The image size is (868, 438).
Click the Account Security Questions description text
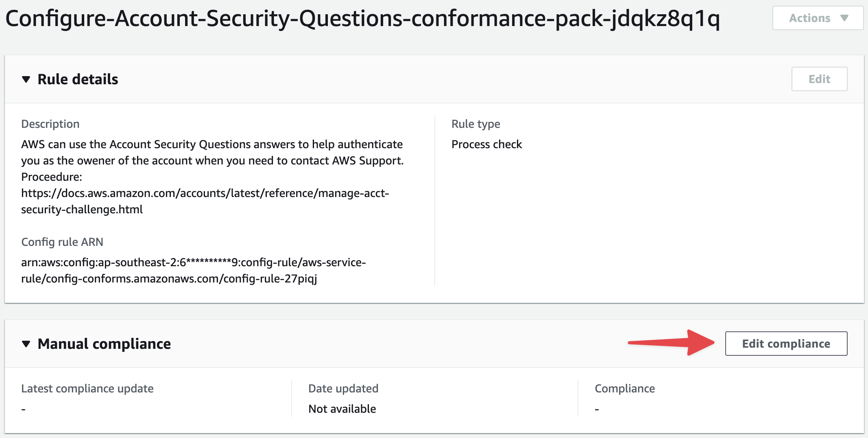click(212, 152)
